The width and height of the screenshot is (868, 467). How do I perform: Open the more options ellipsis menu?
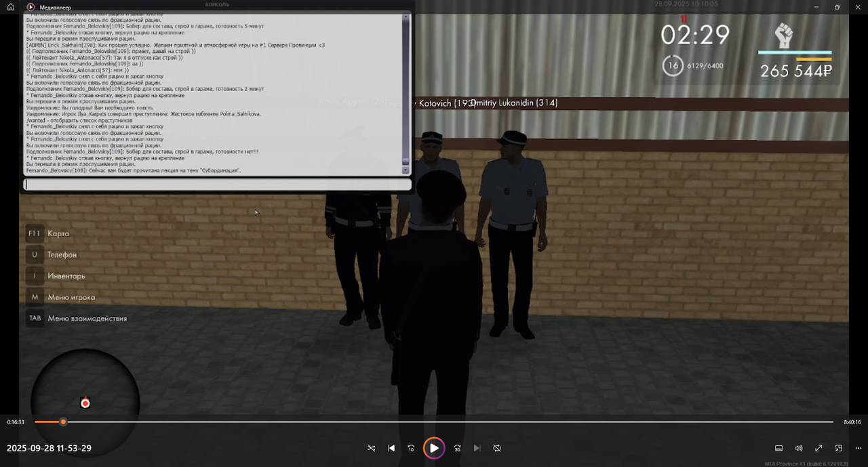click(858, 448)
